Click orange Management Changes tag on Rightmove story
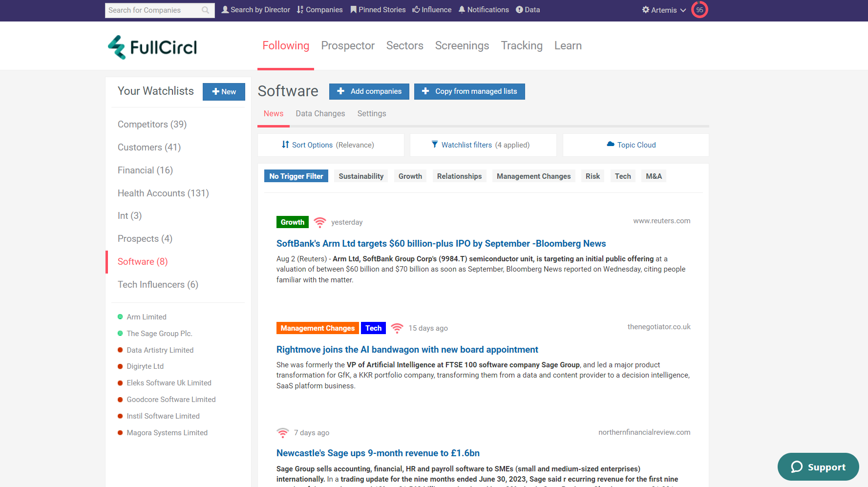Image resolution: width=868 pixels, height=487 pixels. pyautogui.click(x=318, y=328)
